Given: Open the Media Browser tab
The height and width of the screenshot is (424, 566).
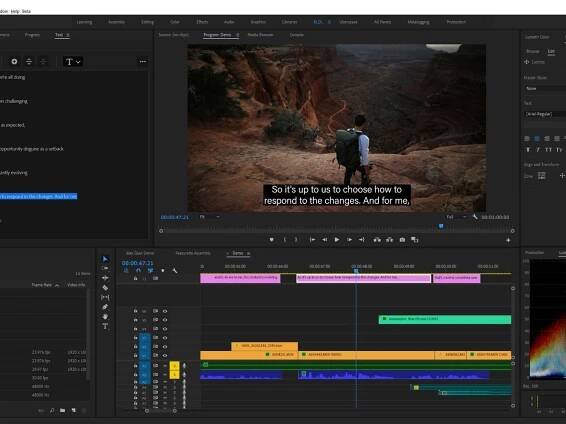Looking at the screenshot, I should (260, 35).
